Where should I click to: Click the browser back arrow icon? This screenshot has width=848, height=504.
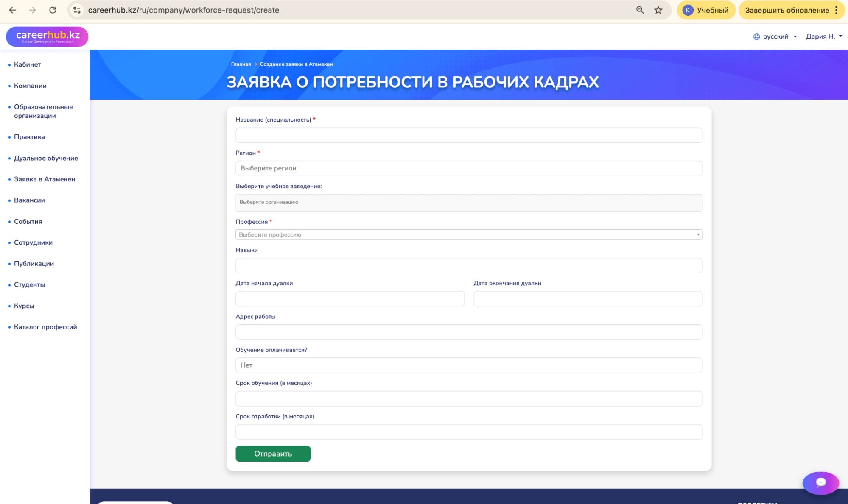(12, 10)
